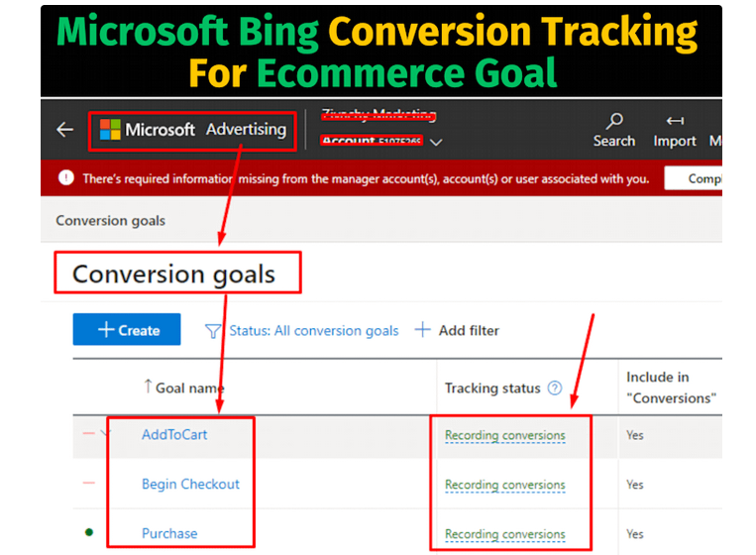This screenshot has height=555, width=756.
Task: Click the Tracking status help icon
Action: coord(555,388)
